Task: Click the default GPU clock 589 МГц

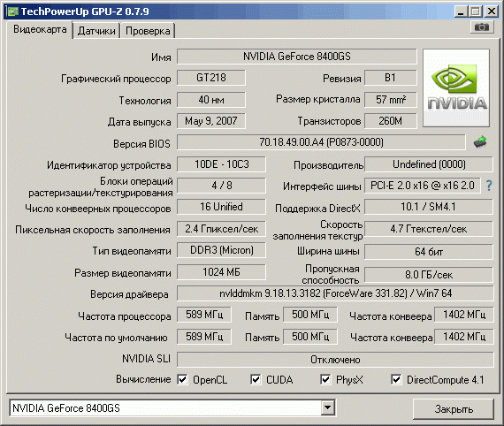Action: tap(204, 337)
